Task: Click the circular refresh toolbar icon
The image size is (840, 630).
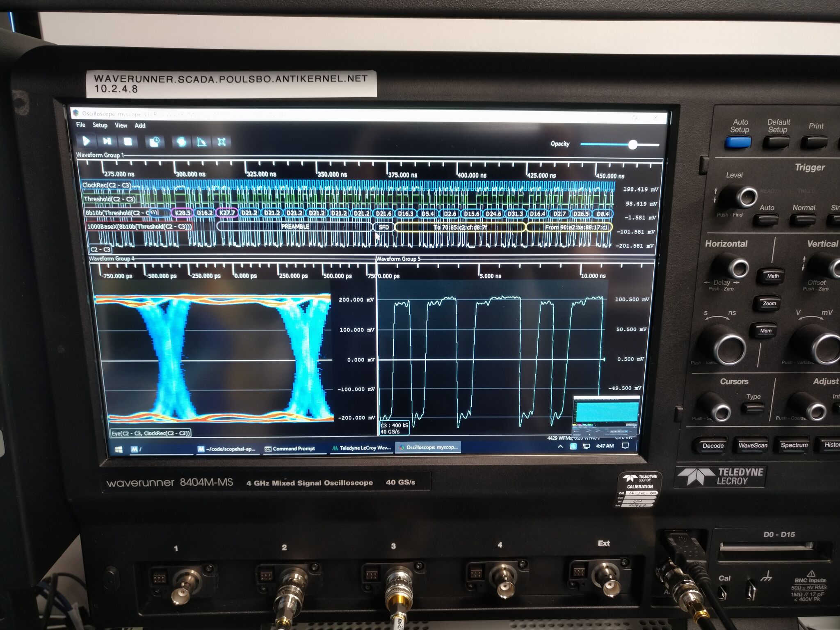Action: pyautogui.click(x=181, y=142)
